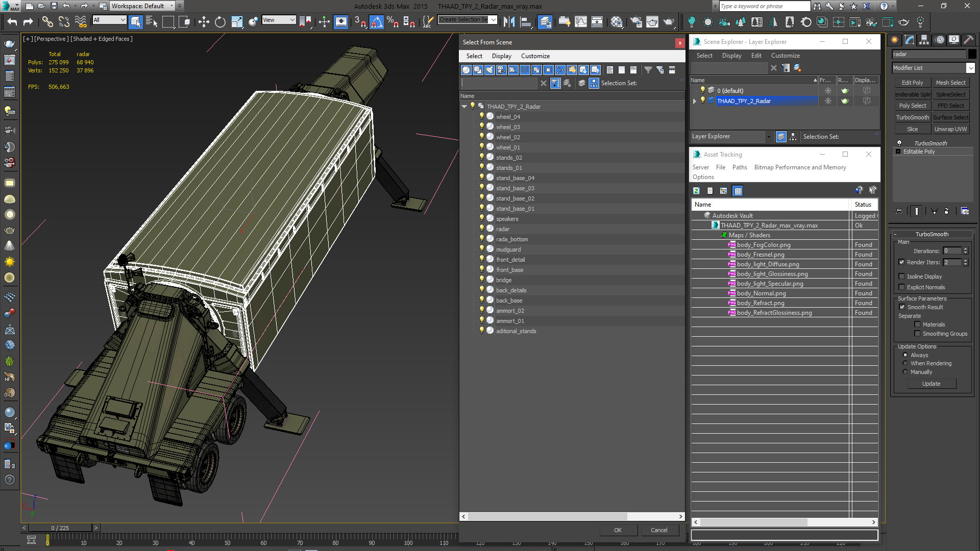Toggle visibility bulb of wheel_04 object
This screenshot has width=980, height=551.
[481, 116]
